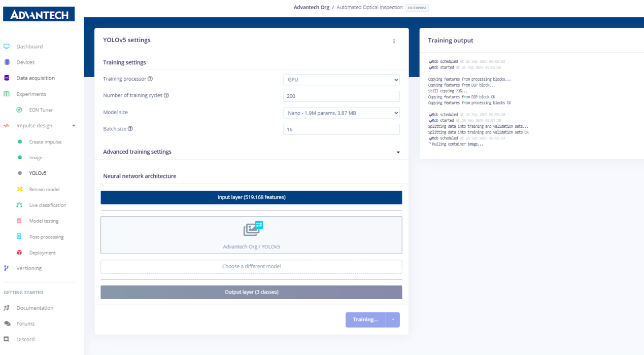Open the YOLOv5 settings three-dot menu
The width and height of the screenshot is (644, 355).
tap(394, 41)
